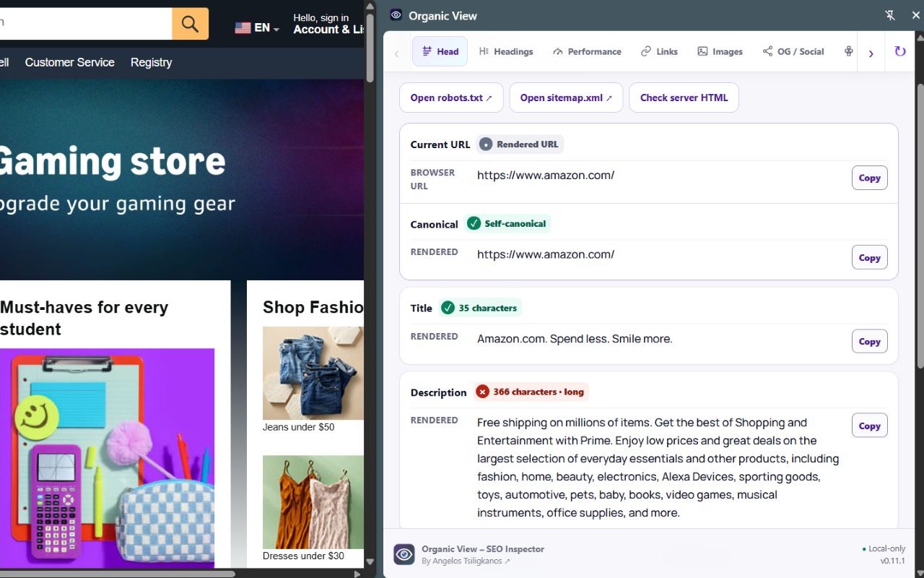Click the Shop Fashion card heading

[x=313, y=307]
